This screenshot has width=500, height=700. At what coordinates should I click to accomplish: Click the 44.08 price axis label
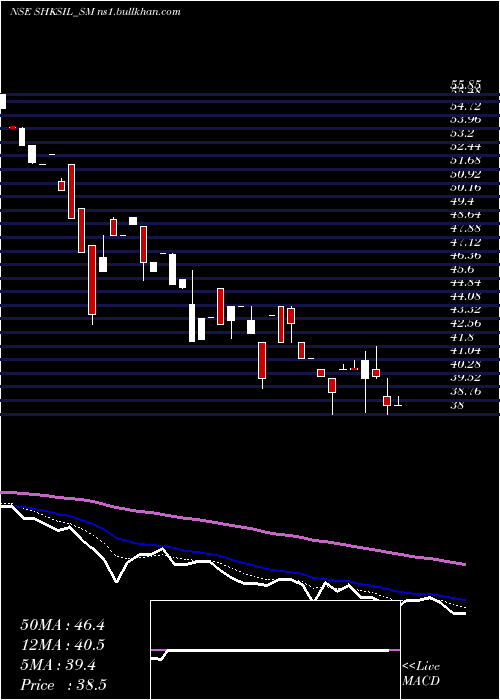pos(465,296)
